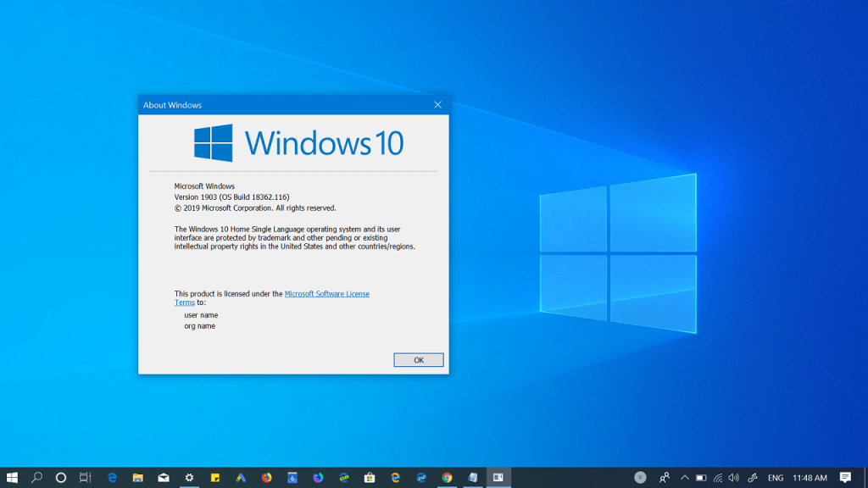Open Settings gear on the taskbar

(x=189, y=478)
